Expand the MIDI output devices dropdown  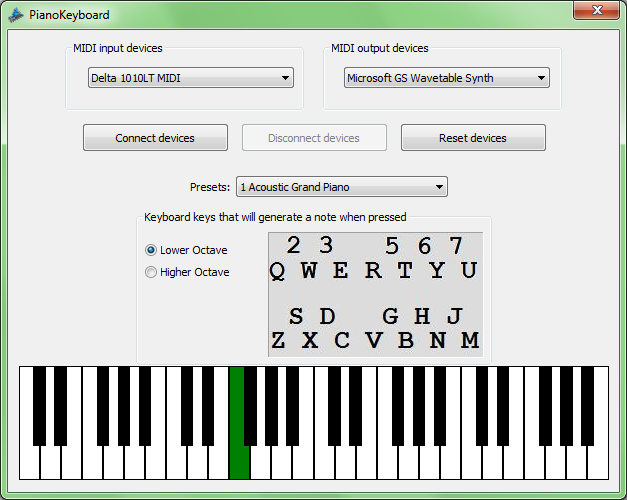446,78
